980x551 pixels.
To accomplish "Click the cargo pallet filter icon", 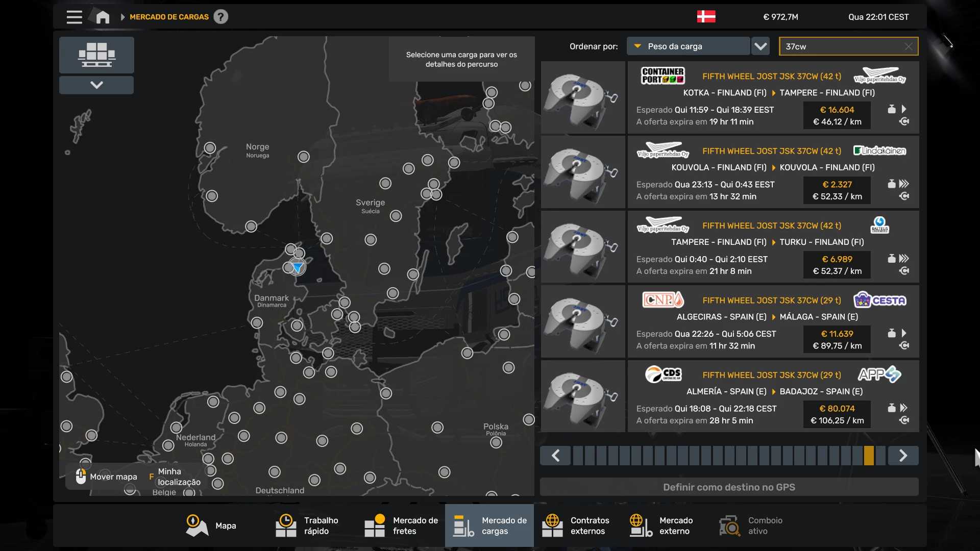I will (96, 55).
